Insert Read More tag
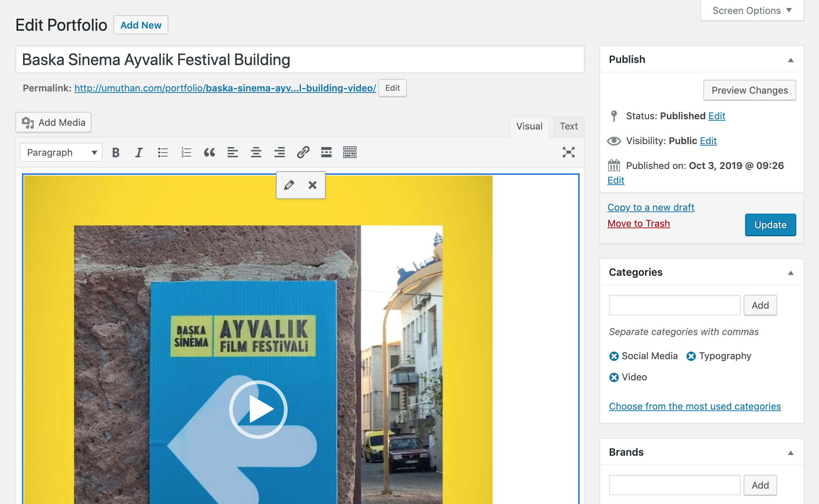The width and height of the screenshot is (819, 504). [326, 152]
